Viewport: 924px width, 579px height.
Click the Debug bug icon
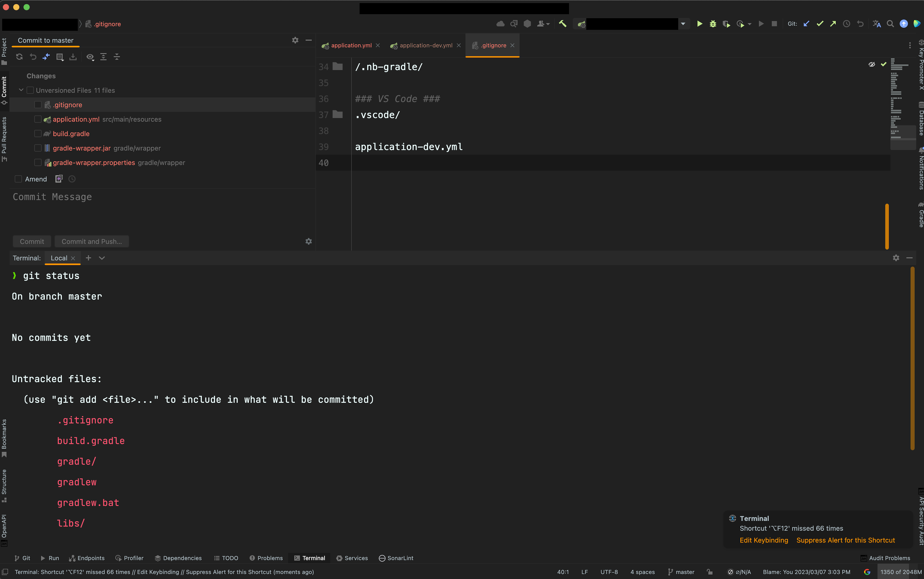[712, 24]
